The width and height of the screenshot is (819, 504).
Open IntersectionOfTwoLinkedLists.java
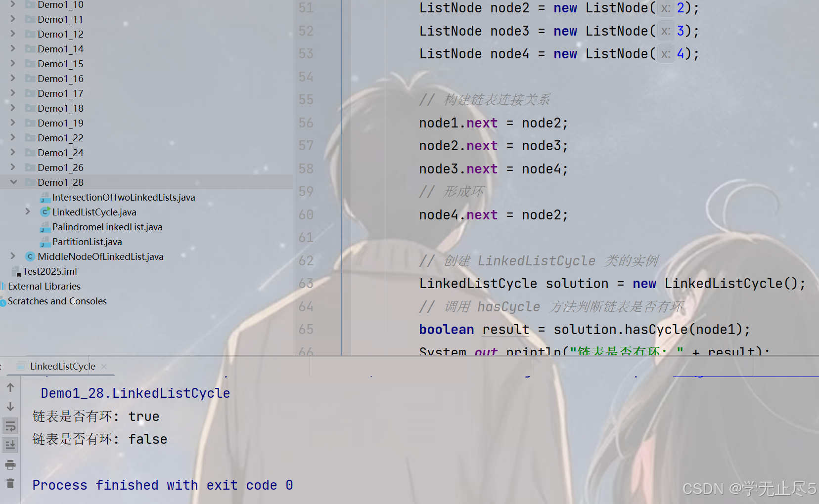124,197
